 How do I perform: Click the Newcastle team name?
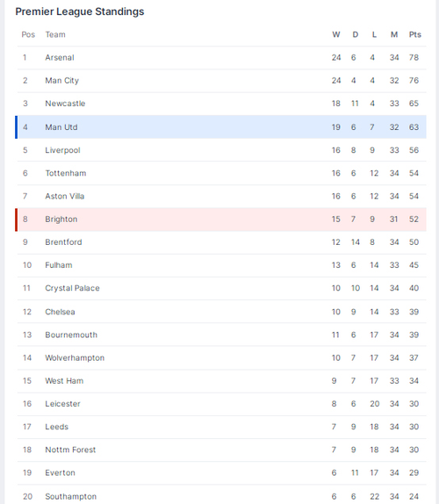(65, 104)
